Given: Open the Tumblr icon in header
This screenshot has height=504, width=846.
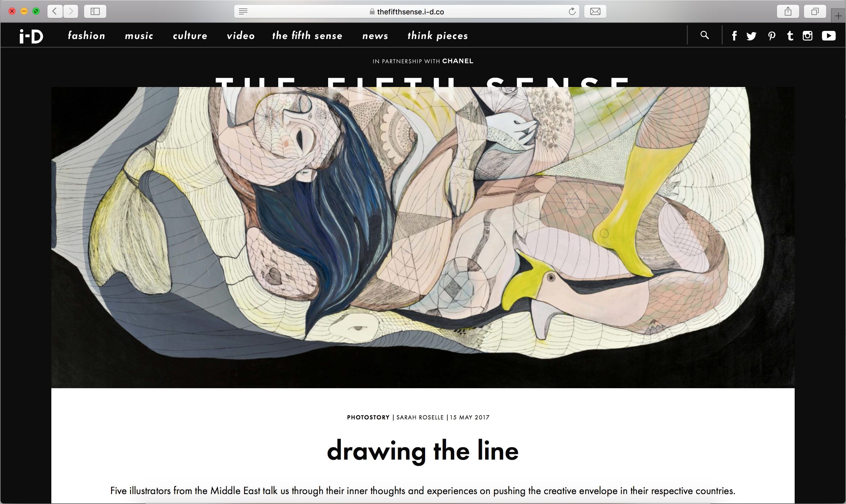Looking at the screenshot, I should click(790, 36).
